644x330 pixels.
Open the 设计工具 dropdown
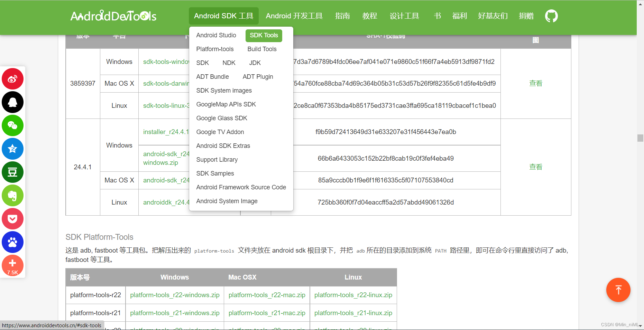pos(404,16)
